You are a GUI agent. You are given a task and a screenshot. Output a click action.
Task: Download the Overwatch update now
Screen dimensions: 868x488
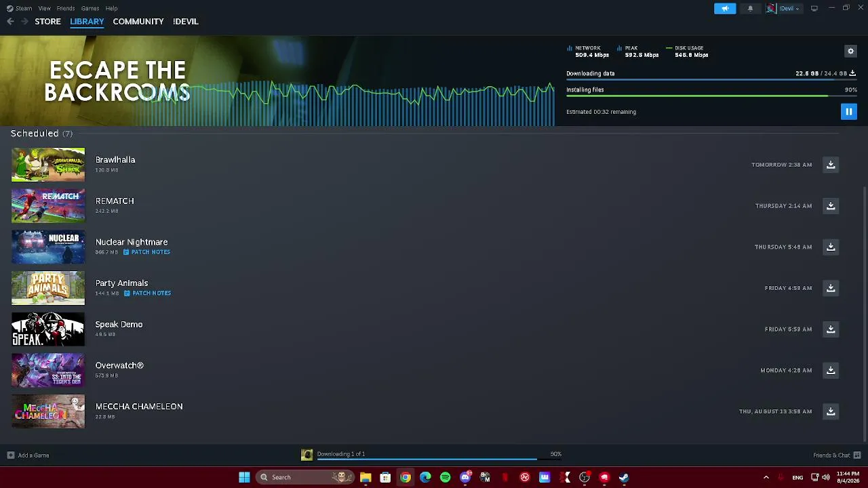tap(831, 370)
